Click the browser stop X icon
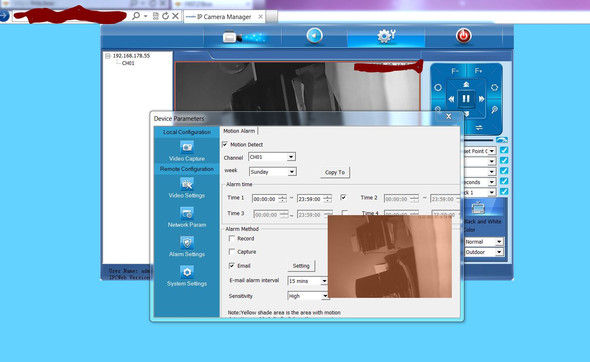Image resolution: width=590 pixels, height=362 pixels. point(175,16)
